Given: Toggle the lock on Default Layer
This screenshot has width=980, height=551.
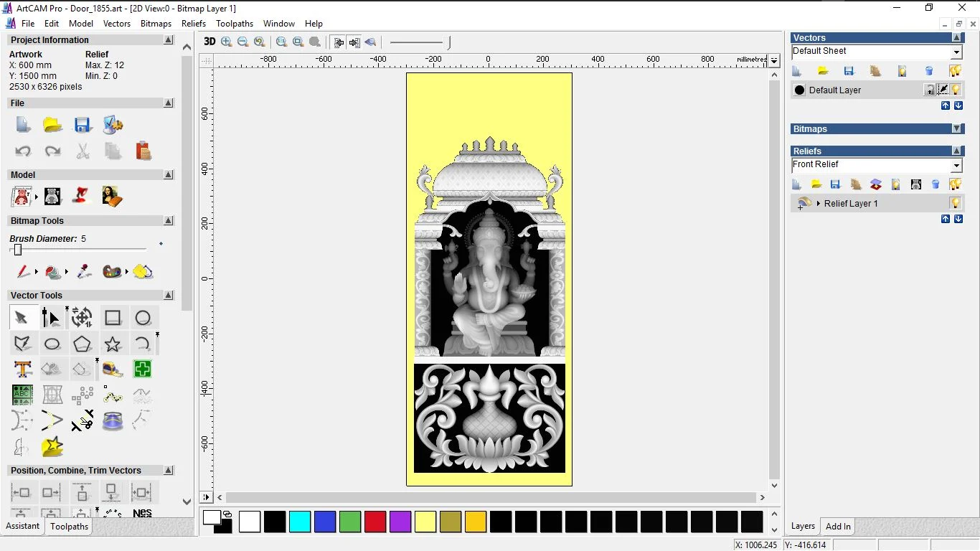Looking at the screenshot, I should [x=930, y=90].
